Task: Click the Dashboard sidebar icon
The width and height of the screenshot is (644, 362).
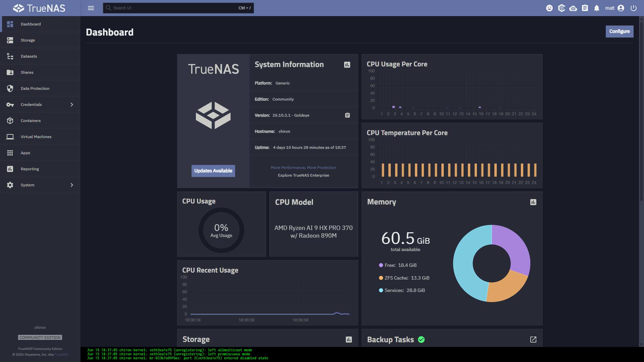Action: click(10, 24)
